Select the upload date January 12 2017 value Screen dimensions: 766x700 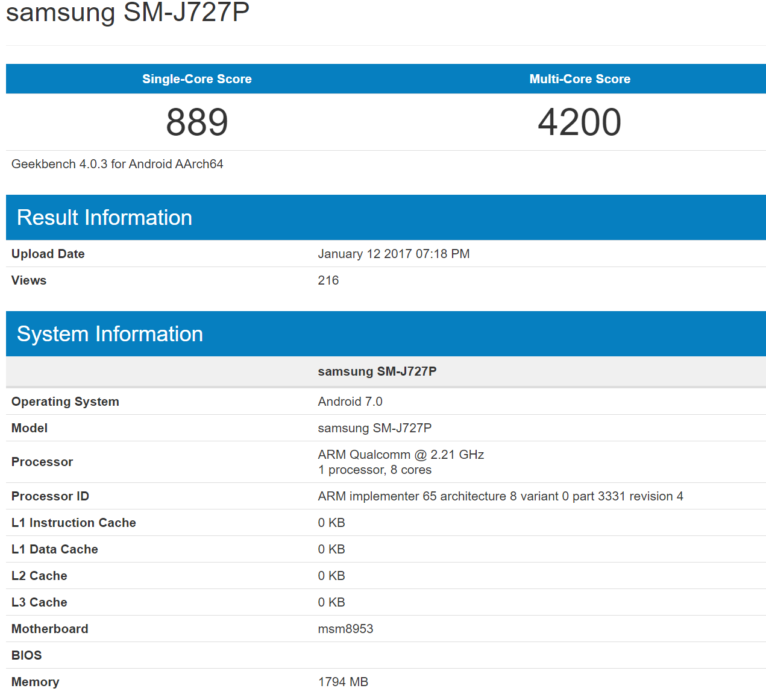click(x=394, y=254)
